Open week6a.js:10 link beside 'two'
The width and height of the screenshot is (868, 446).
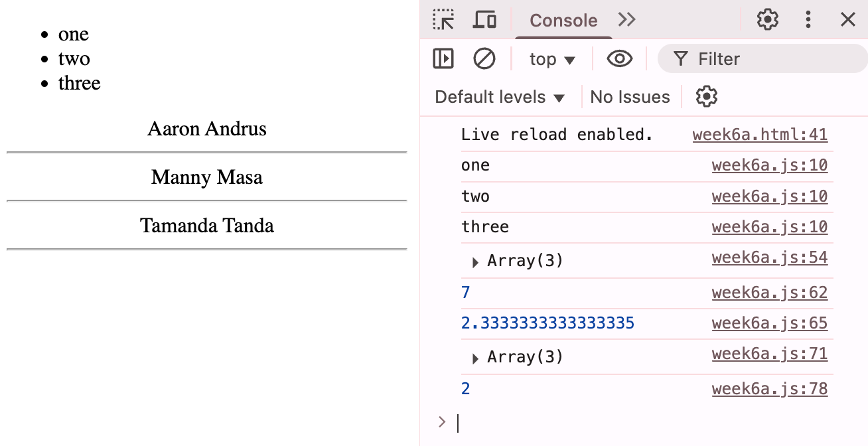click(770, 196)
